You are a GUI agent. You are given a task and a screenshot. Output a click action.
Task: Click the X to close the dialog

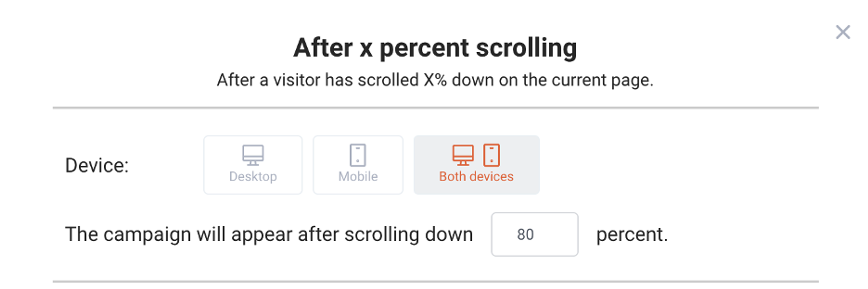[x=843, y=32]
